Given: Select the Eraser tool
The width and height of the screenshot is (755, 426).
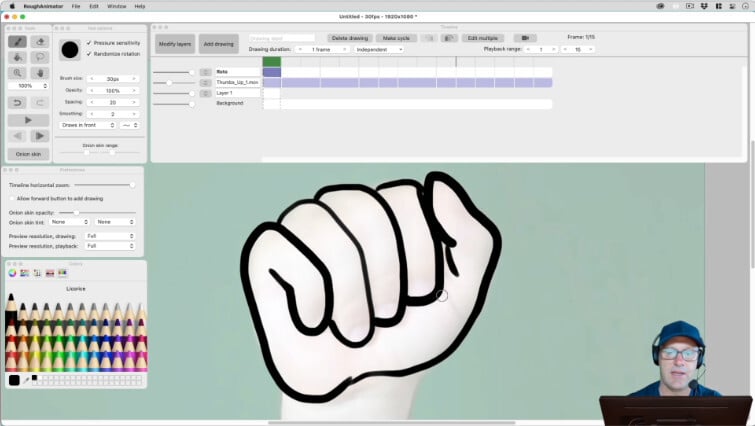Looking at the screenshot, I should pos(40,42).
